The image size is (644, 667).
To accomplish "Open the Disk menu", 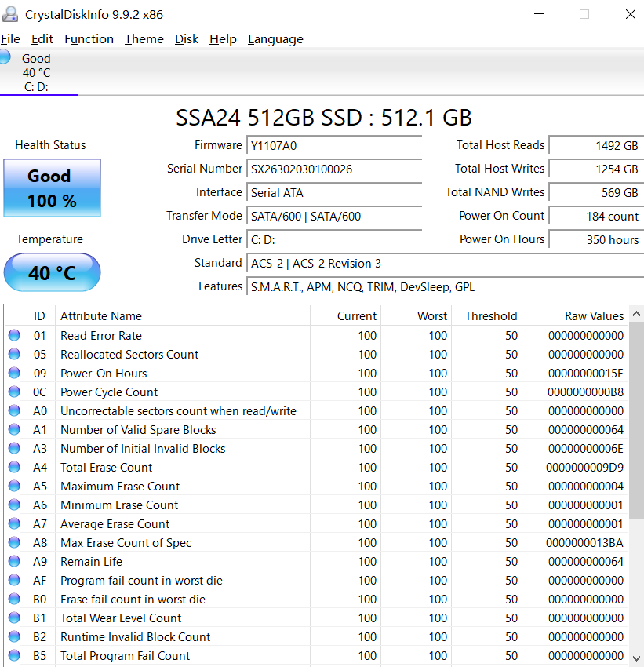I will click(187, 39).
